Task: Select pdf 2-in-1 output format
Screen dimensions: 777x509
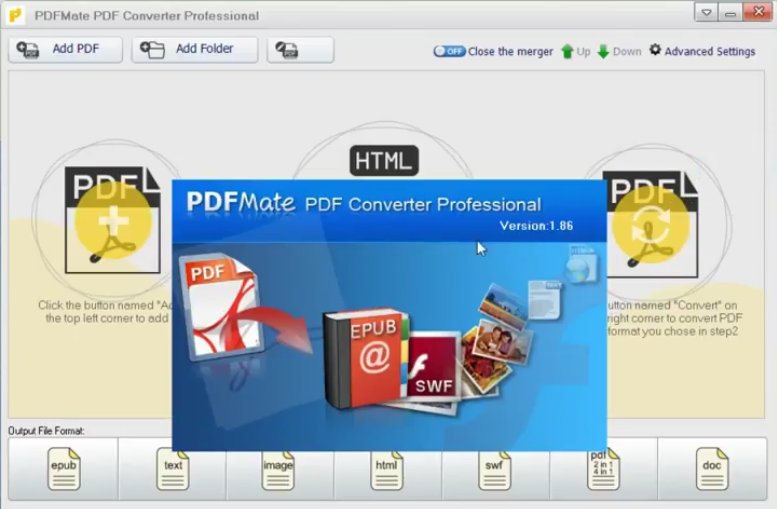Action: [602, 468]
